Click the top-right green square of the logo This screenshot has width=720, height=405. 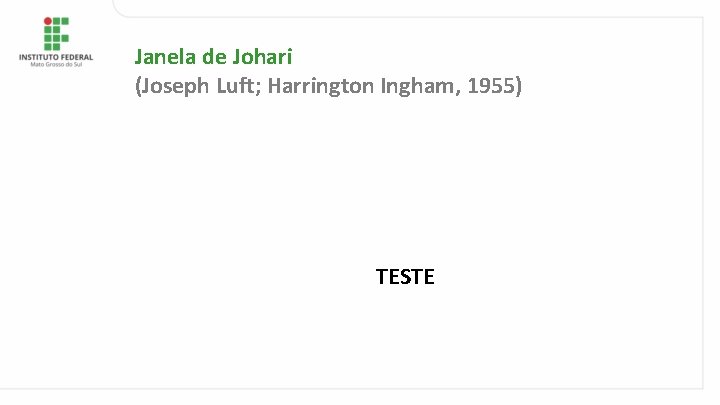65,20
